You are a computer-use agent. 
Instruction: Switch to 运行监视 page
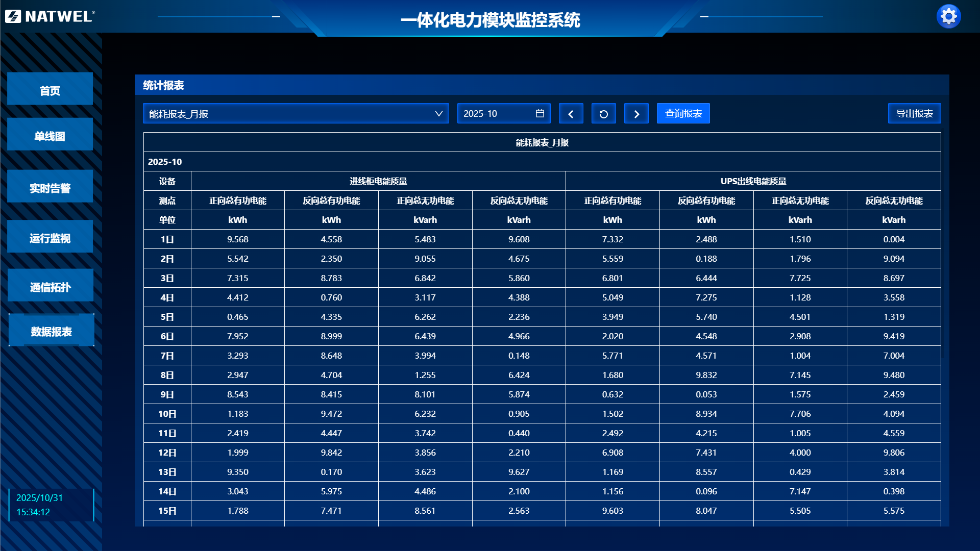(x=50, y=238)
